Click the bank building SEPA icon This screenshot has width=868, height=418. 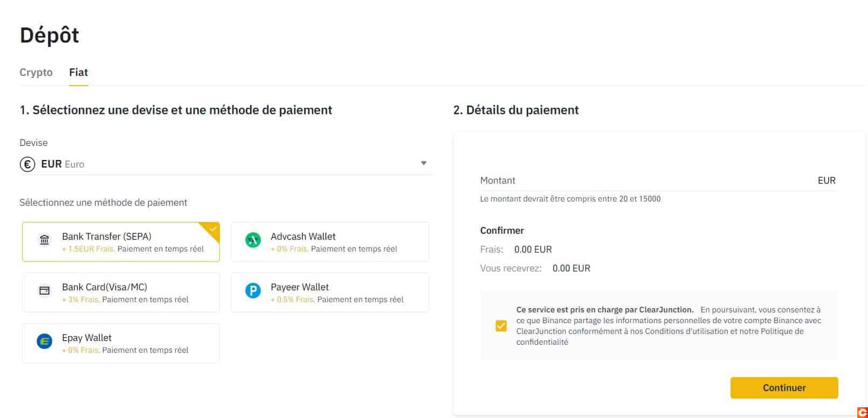coord(45,240)
